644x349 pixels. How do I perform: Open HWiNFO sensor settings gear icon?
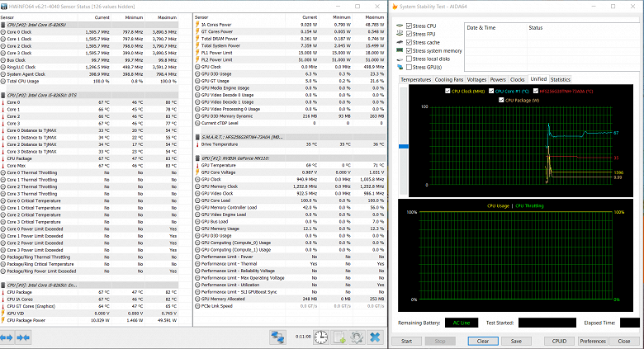coord(357,337)
